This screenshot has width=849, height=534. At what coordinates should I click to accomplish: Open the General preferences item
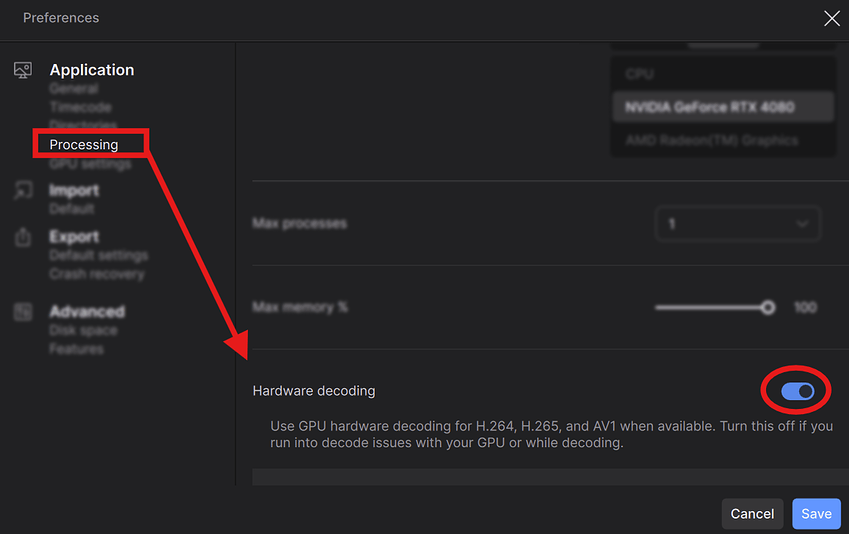coord(74,88)
